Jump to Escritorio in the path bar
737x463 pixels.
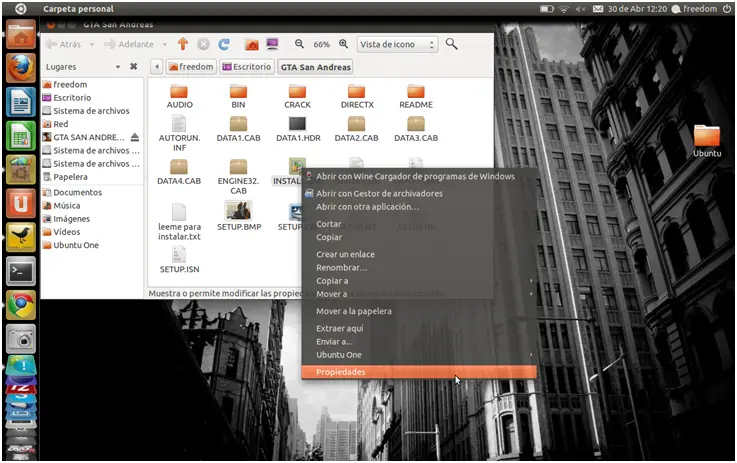coord(247,67)
